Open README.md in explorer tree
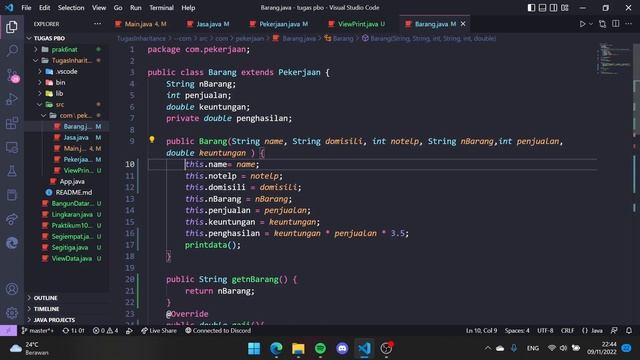This screenshot has width=640, height=360. pos(73,193)
